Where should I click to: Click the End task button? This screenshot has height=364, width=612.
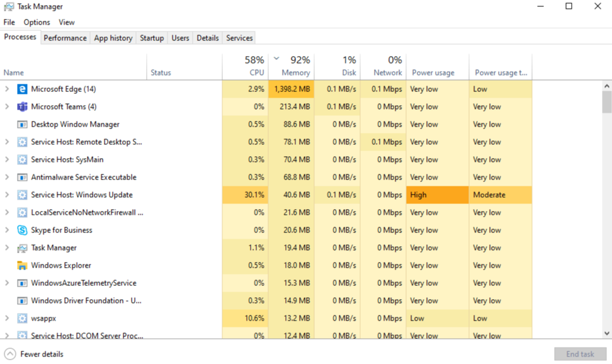[580, 354]
